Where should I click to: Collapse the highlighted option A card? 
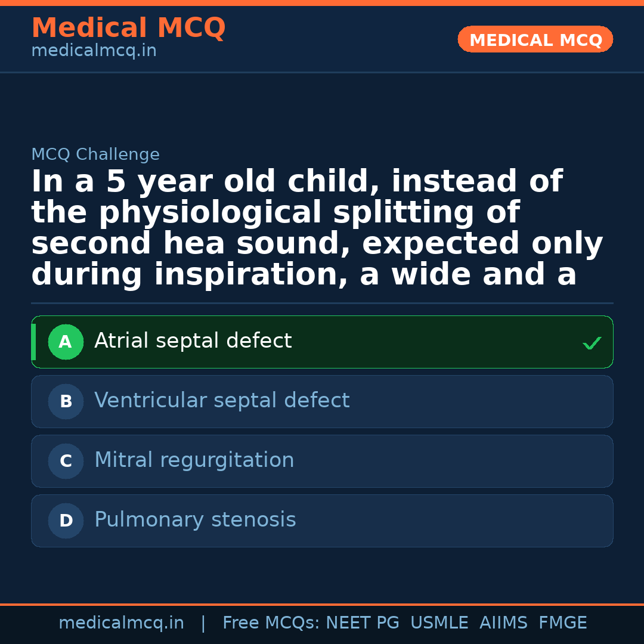(x=322, y=342)
